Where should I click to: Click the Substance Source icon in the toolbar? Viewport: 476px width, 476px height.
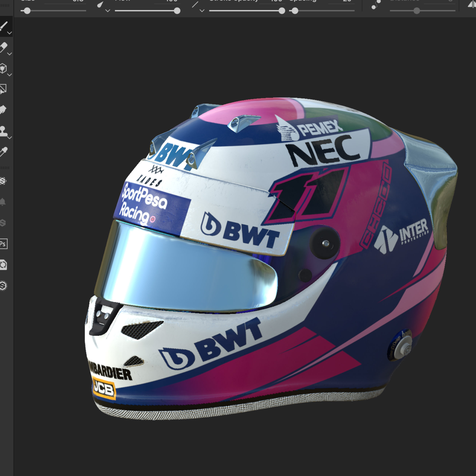(x=3, y=181)
